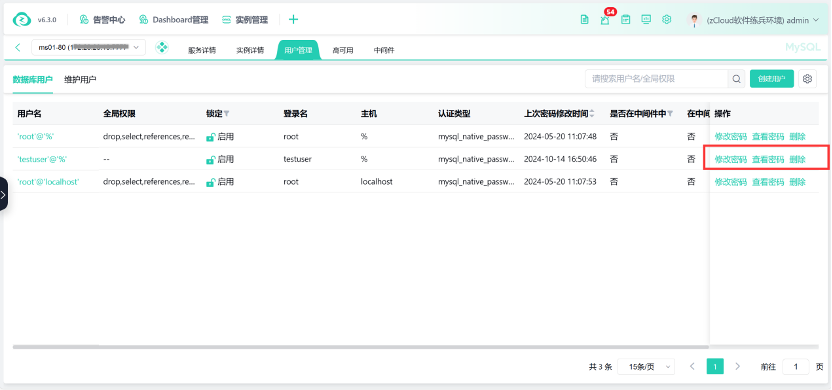Viewport: 832px width, 390px height.
Task: Click the horizontal table scrollbar
Action: click(x=361, y=347)
